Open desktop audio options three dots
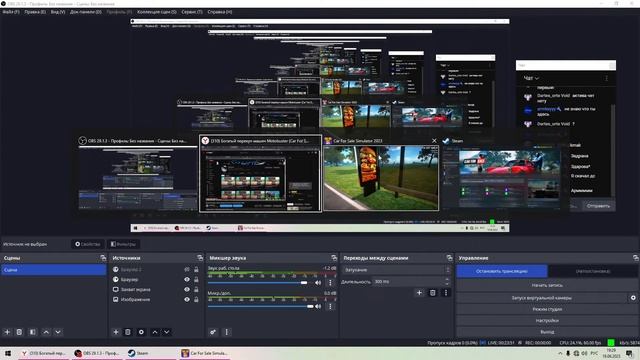 coord(330,282)
